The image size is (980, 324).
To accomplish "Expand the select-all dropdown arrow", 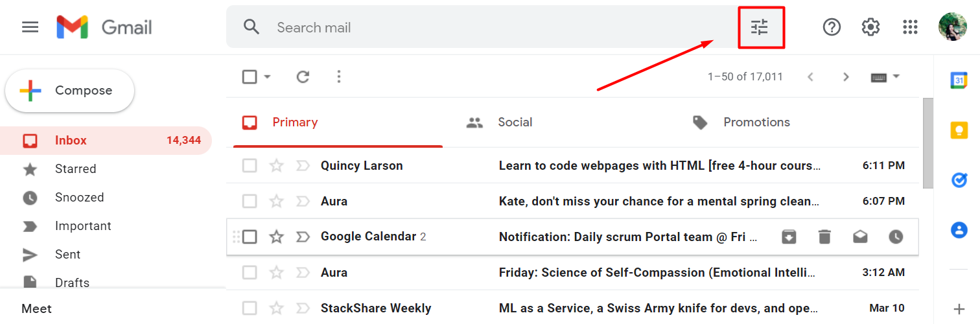I will (267, 77).
